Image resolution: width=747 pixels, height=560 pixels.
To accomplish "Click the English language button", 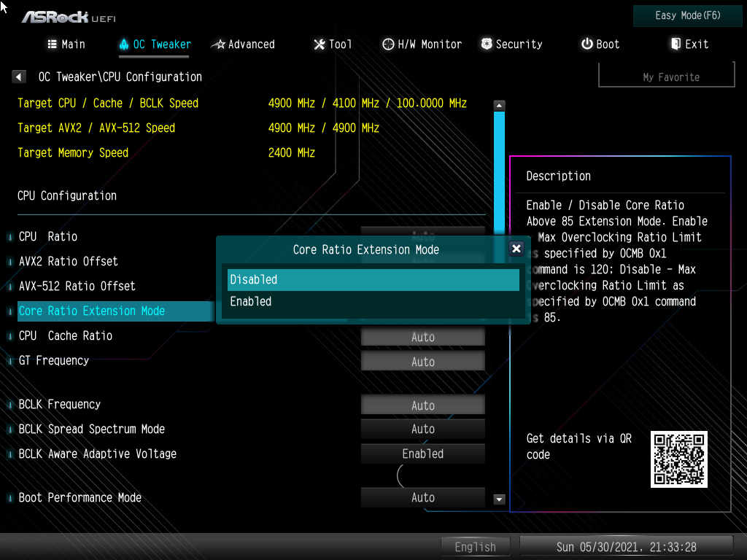I will pos(476,547).
